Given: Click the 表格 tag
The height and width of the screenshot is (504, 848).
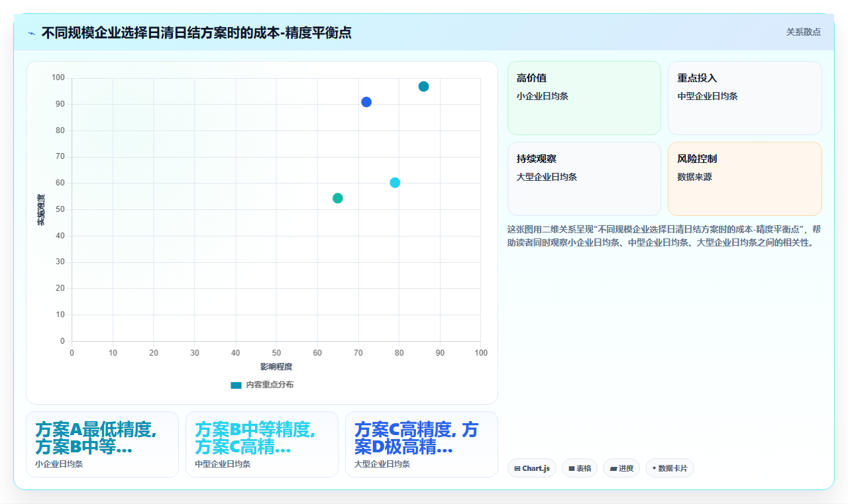Looking at the screenshot, I should pyautogui.click(x=580, y=468).
